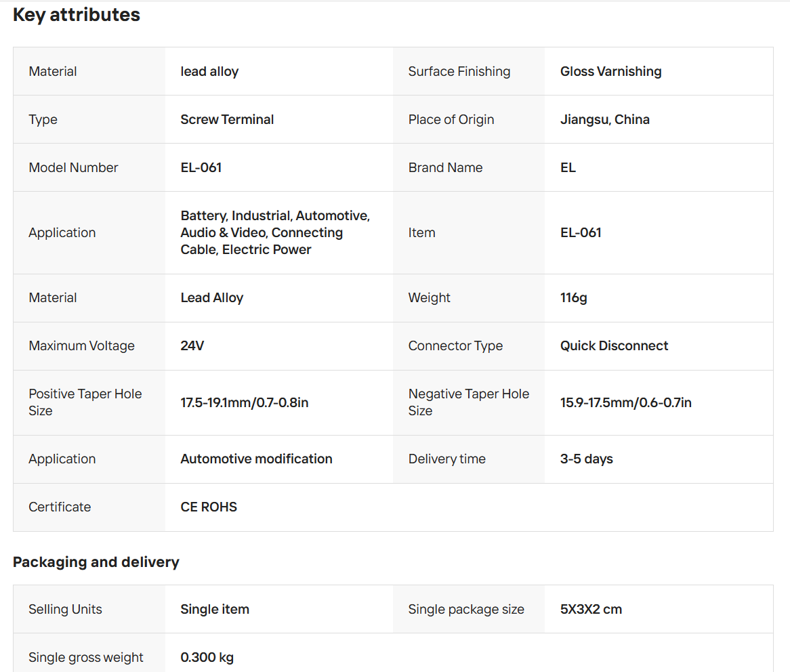
Task: Select the 24V maximum voltage value
Action: [x=192, y=345]
